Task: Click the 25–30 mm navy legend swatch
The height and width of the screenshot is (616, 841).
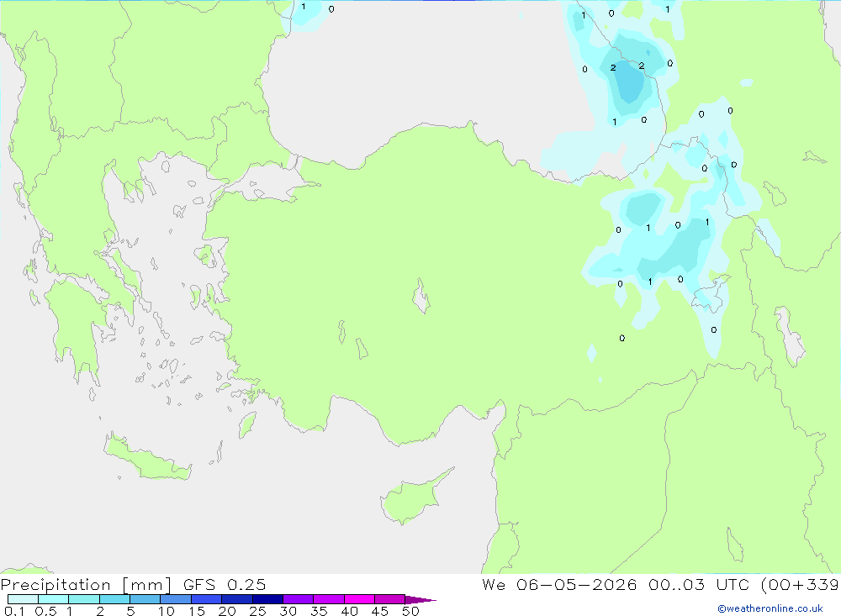Action: [x=267, y=599]
